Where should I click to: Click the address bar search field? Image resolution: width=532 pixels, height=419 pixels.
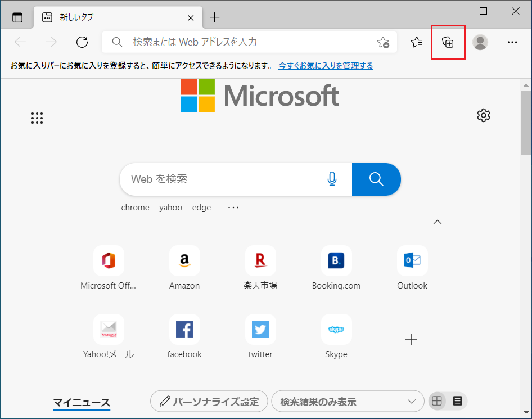pos(249,42)
